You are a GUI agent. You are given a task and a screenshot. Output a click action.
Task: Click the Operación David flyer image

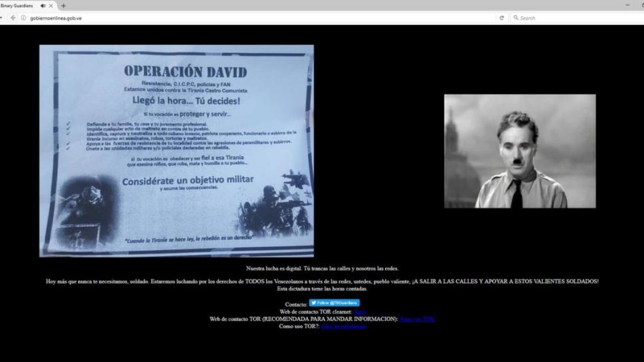coord(176,151)
